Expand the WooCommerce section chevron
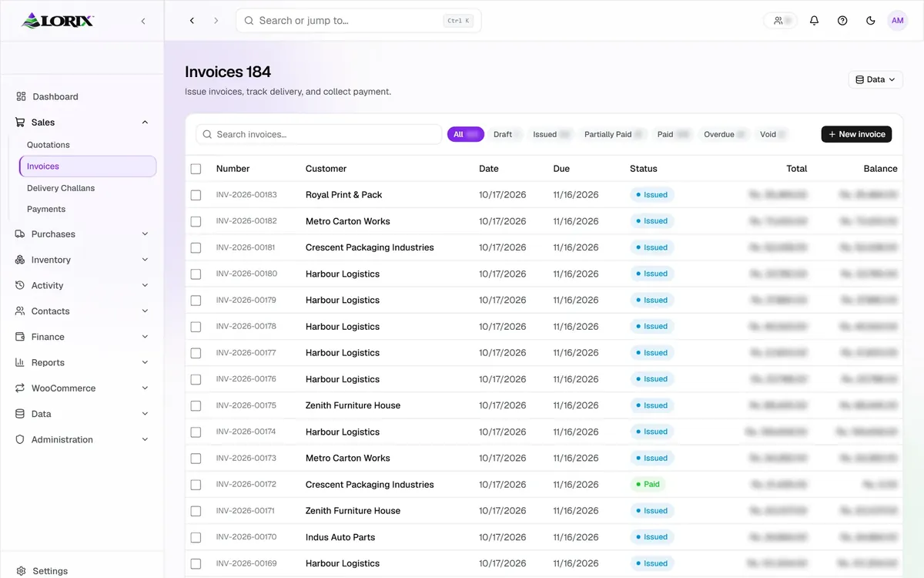 point(145,388)
